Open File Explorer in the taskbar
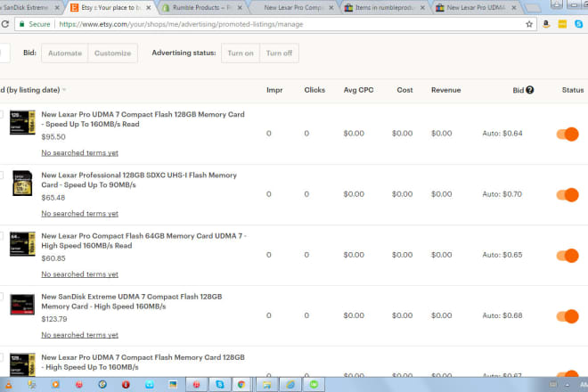This screenshot has width=588, height=392. point(266,385)
